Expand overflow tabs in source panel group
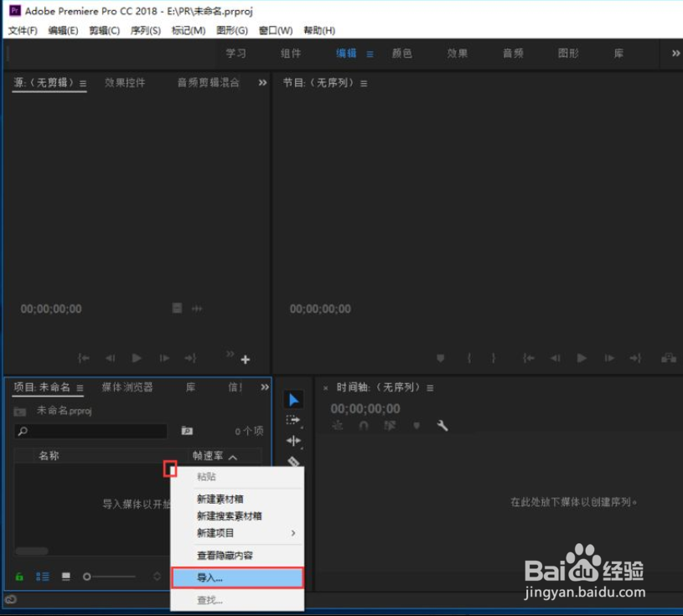 tap(262, 82)
